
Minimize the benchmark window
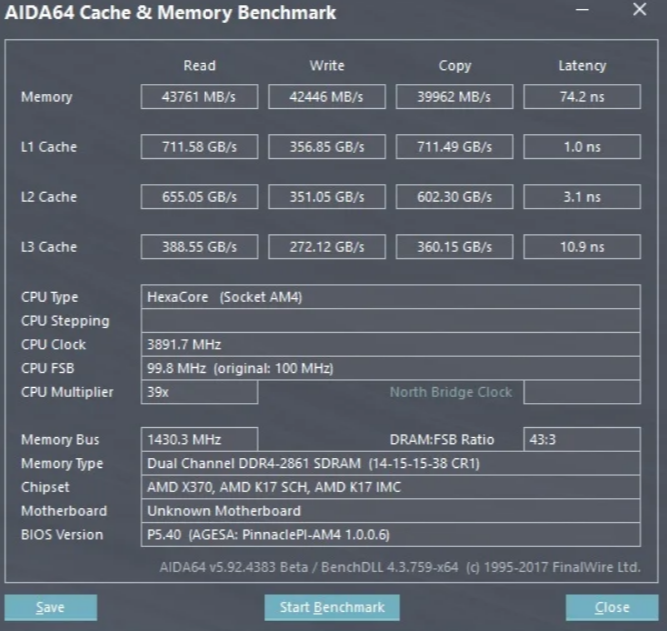point(582,9)
